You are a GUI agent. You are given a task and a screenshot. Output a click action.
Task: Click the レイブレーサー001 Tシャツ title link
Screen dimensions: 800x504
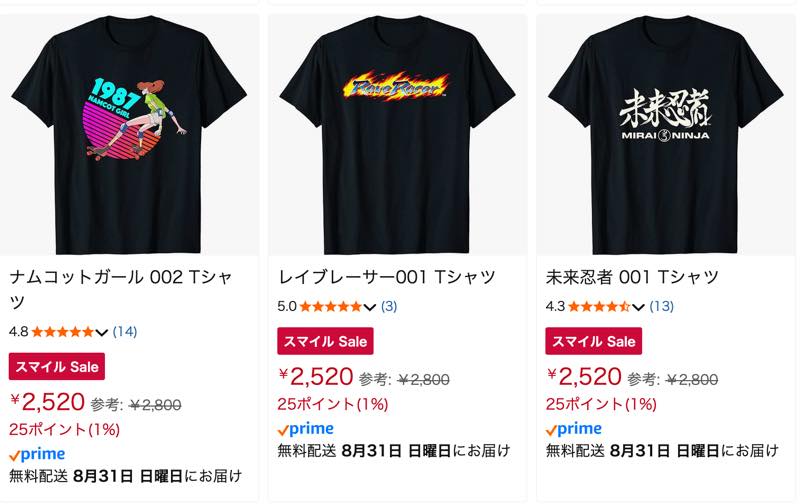coord(386,277)
